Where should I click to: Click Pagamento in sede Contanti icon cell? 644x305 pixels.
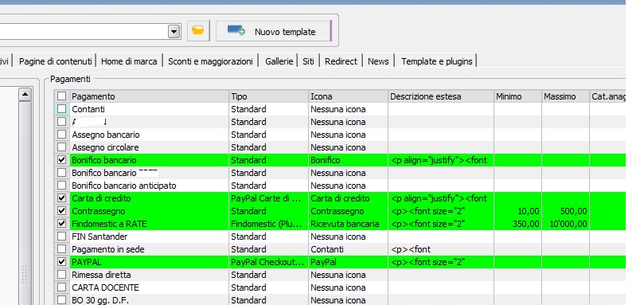pyautogui.click(x=349, y=249)
